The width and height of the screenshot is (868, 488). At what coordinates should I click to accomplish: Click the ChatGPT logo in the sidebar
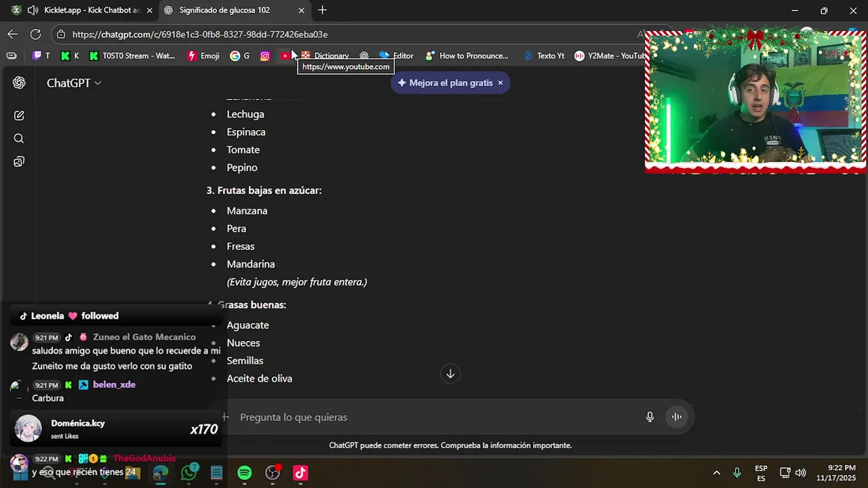[19, 83]
